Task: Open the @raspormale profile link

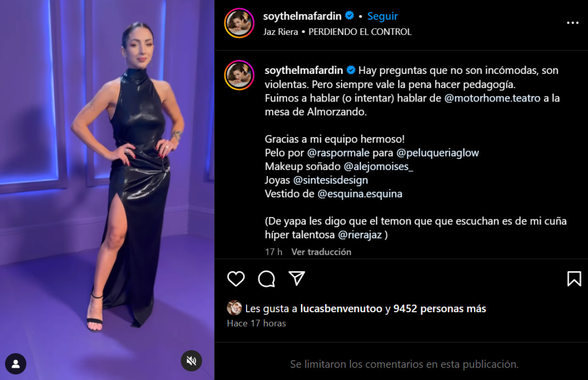Action: pyautogui.click(x=339, y=153)
